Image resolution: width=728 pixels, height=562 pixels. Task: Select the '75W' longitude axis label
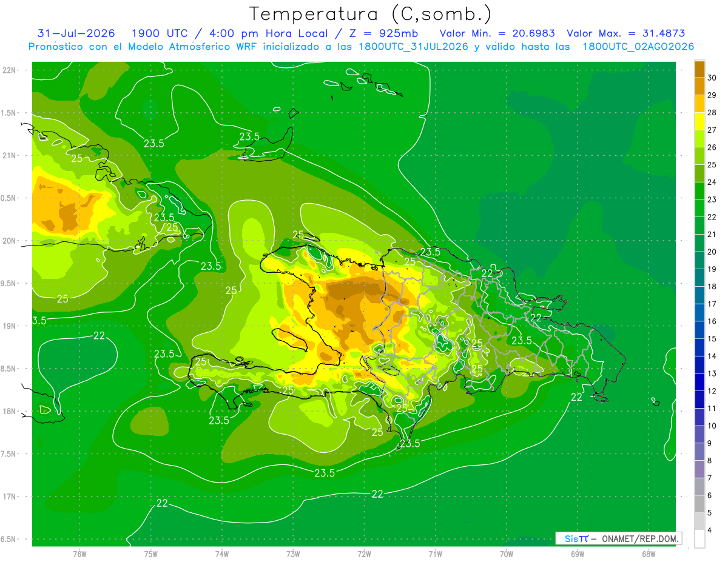click(150, 554)
